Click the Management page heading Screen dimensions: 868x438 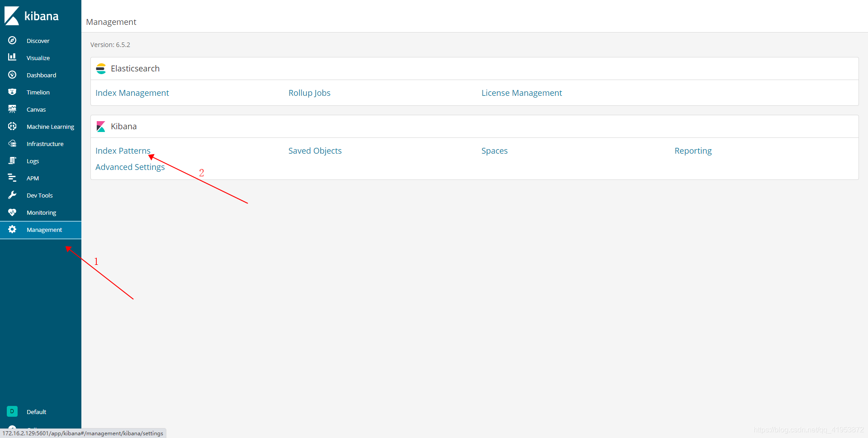click(x=111, y=22)
